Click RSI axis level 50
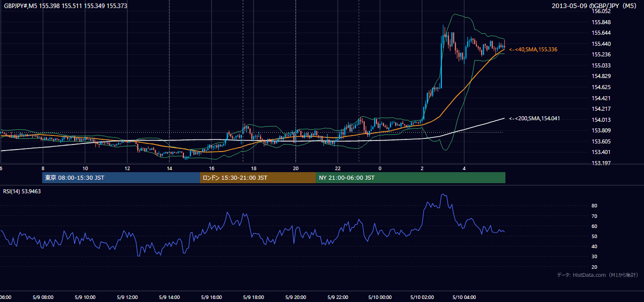The height and width of the screenshot is (302, 644). pos(595,236)
